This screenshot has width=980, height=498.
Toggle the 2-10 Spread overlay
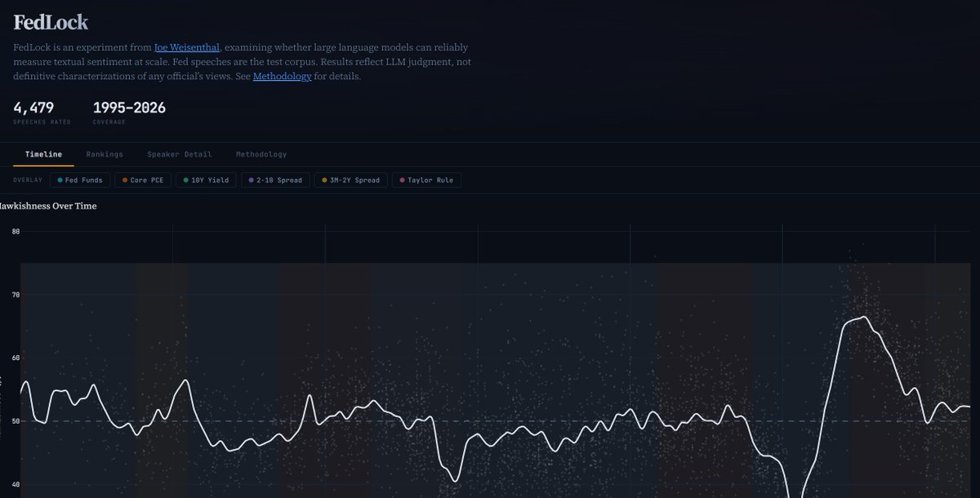pos(275,180)
